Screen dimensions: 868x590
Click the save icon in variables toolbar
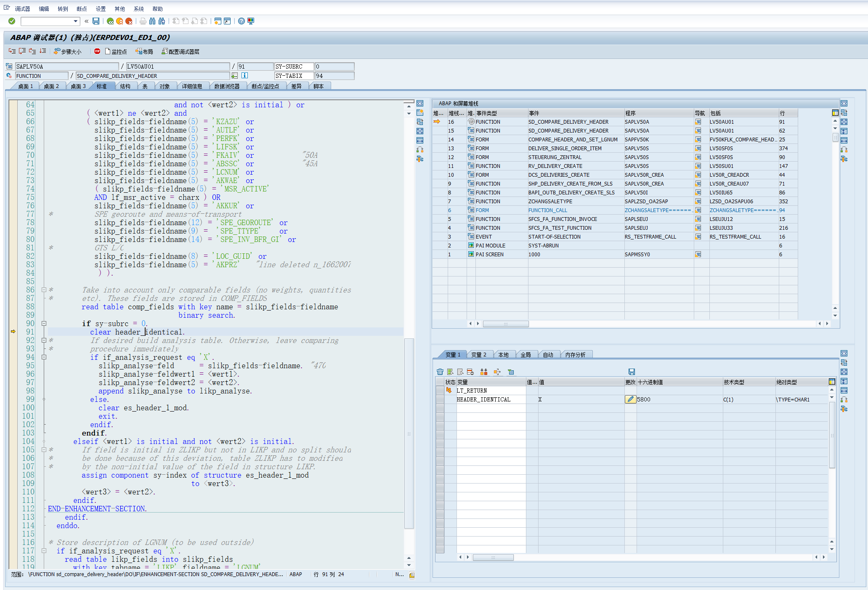click(631, 372)
